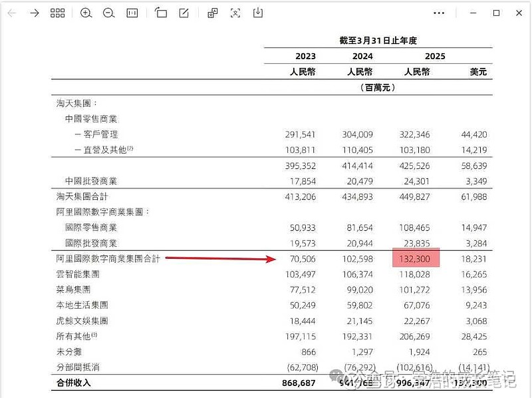
Task: Click the value 61,988
Action: (x=474, y=196)
